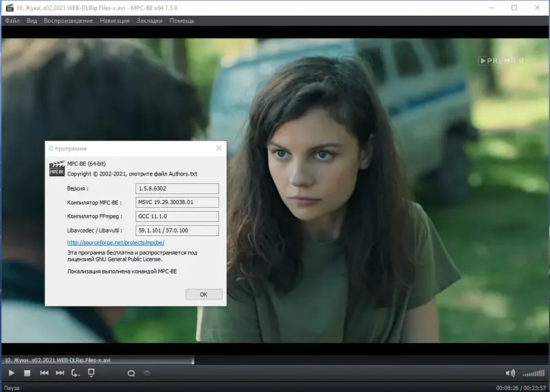Open the Навигация menu
This screenshot has height=392, width=550.
point(115,21)
